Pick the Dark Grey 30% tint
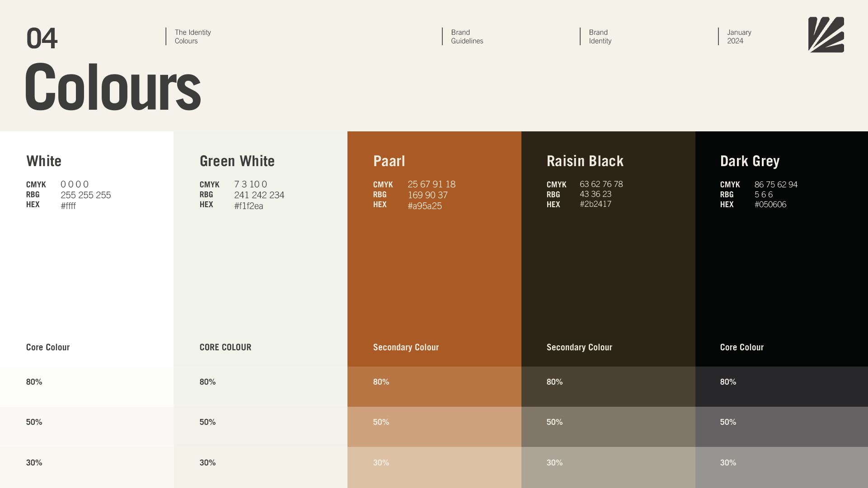 pos(781,467)
